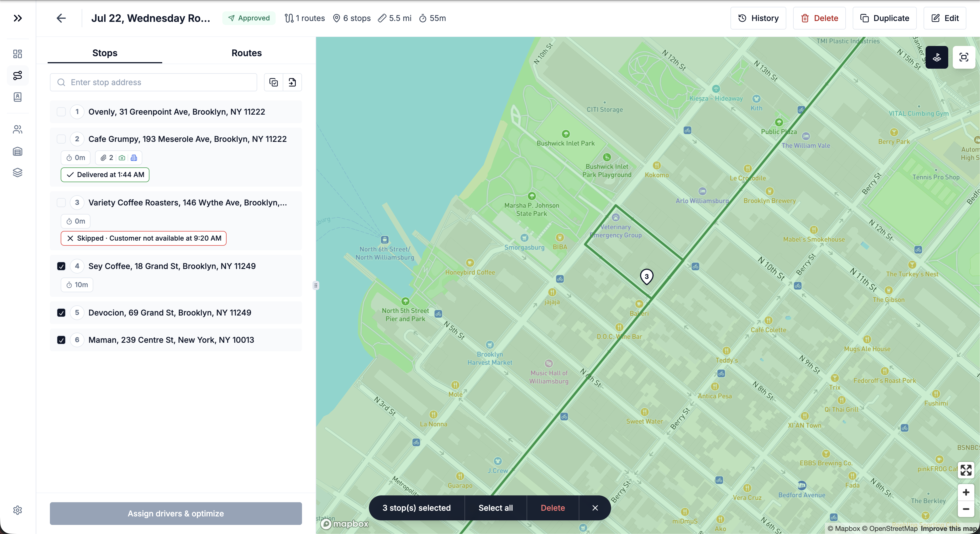Dismiss the selection bar with X
Screen dimensions: 980x534
[x=595, y=508]
